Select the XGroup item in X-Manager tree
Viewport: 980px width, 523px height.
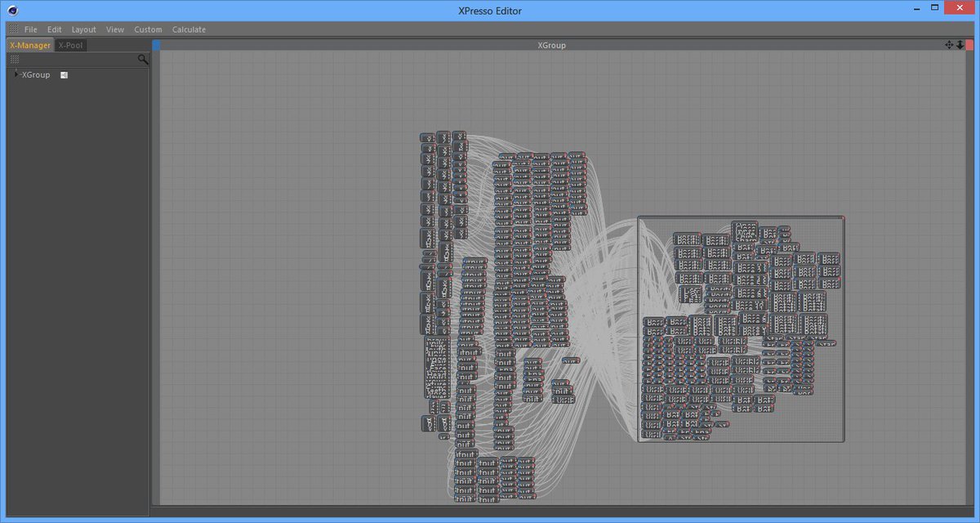pos(35,75)
